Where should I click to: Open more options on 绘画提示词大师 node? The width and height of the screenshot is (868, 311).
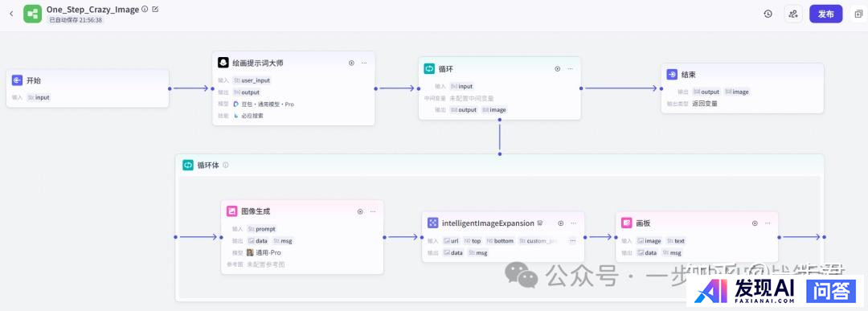[364, 63]
